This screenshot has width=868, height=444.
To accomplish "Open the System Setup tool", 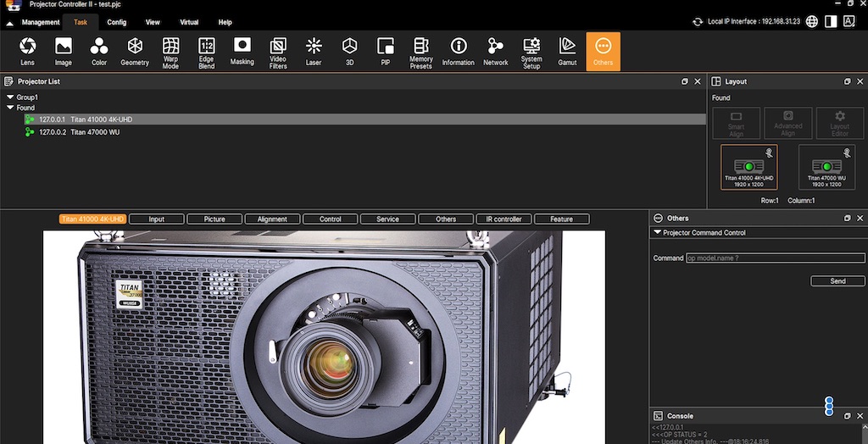I will click(x=531, y=52).
